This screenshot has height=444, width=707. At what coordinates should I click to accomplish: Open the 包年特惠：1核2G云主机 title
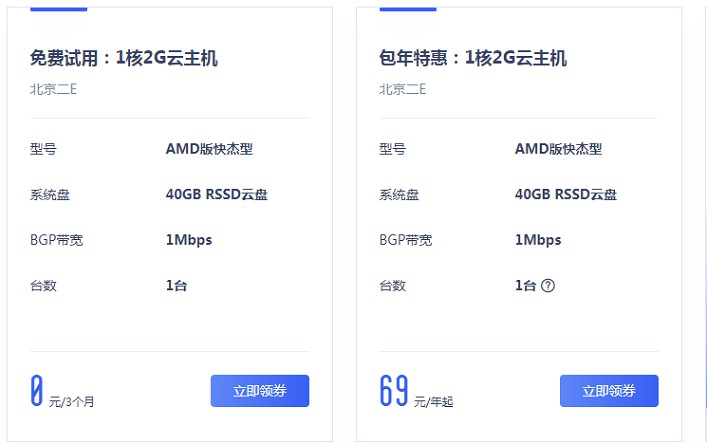point(473,59)
